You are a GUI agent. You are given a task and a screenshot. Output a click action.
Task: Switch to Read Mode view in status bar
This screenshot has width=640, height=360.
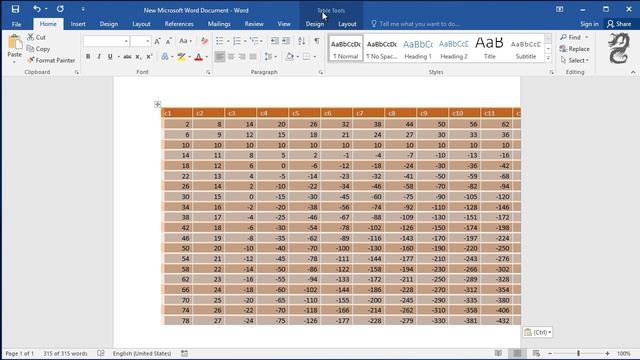pyautogui.click(x=498, y=353)
